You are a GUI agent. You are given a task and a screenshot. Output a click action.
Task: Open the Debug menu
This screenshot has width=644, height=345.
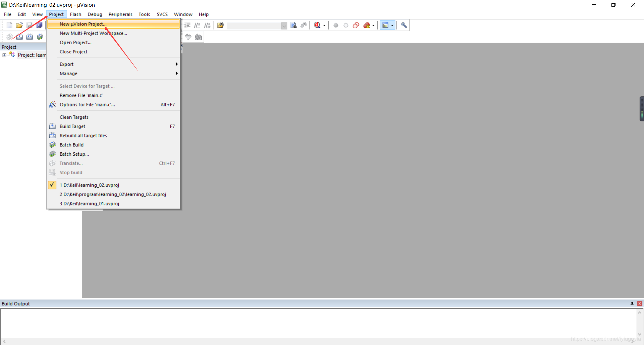pos(95,14)
